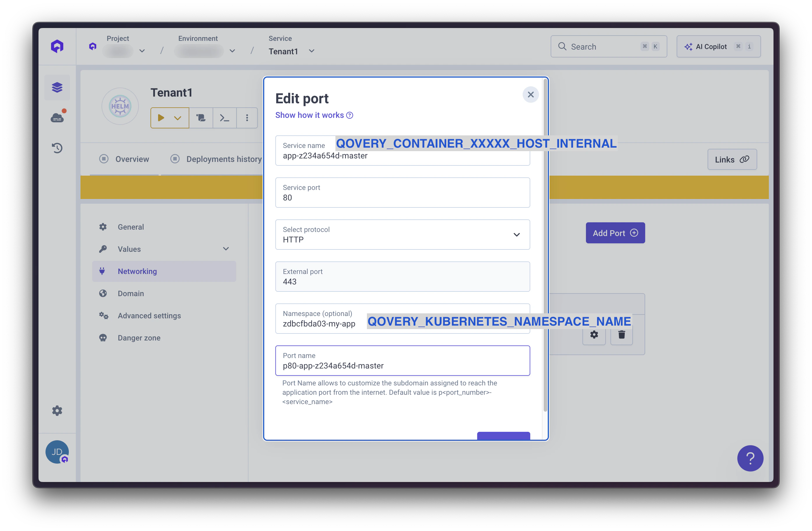
Task: Open the Settings gear in sidebar
Action: pos(57,411)
